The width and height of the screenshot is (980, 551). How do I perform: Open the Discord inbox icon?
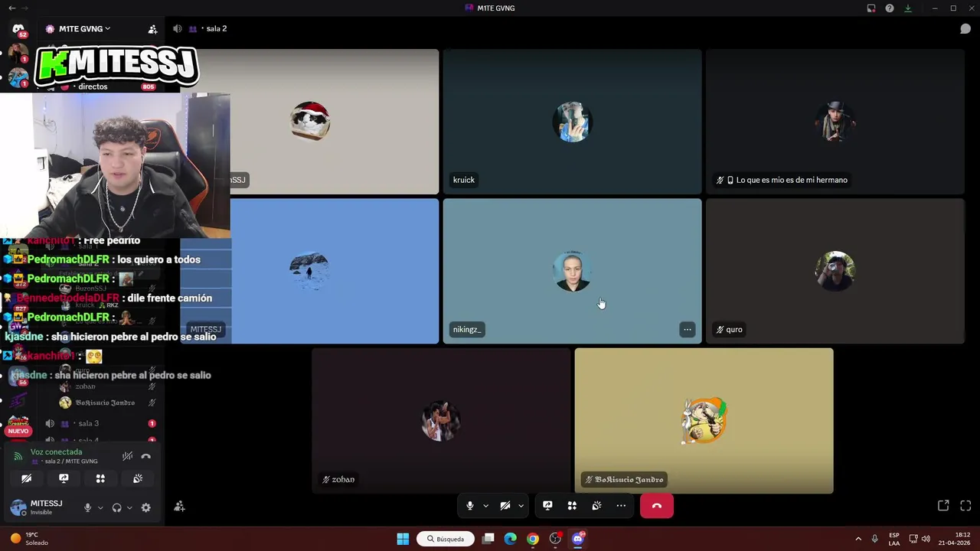(x=871, y=8)
